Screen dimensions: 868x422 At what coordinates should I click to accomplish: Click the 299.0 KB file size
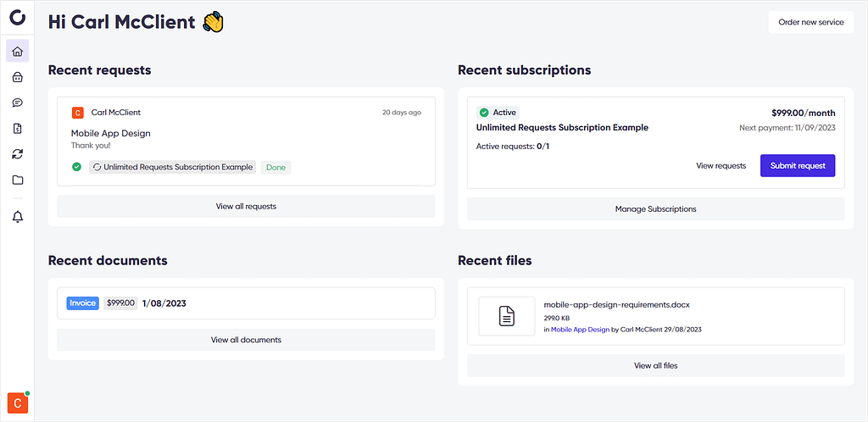click(x=556, y=318)
